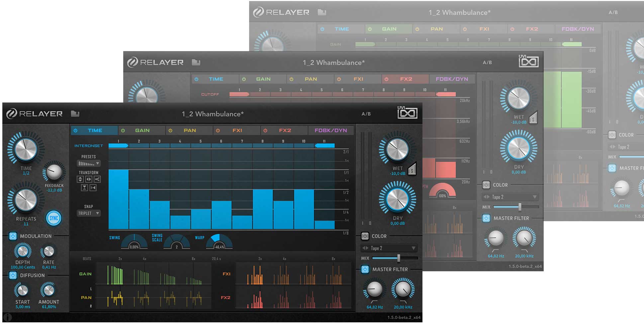Click wet solo S icon in middle window
This screenshot has height=327, width=644.
pyautogui.click(x=533, y=117)
